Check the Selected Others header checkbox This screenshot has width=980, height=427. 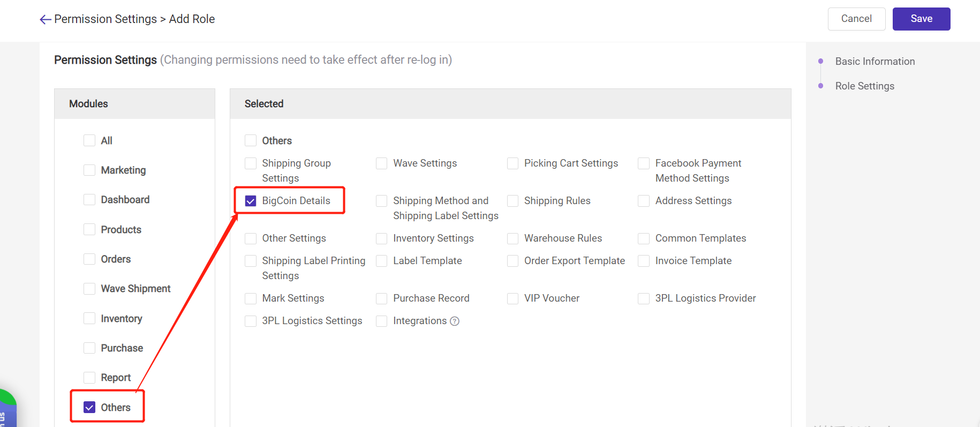tap(251, 140)
